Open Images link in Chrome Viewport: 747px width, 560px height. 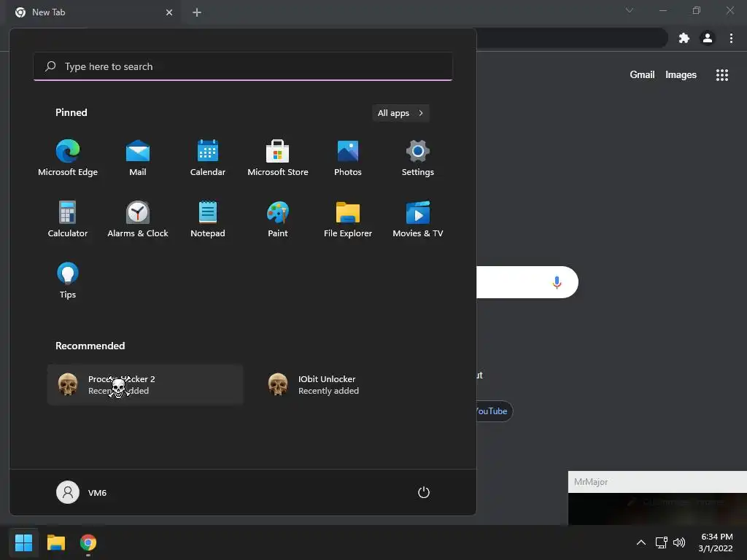681,75
